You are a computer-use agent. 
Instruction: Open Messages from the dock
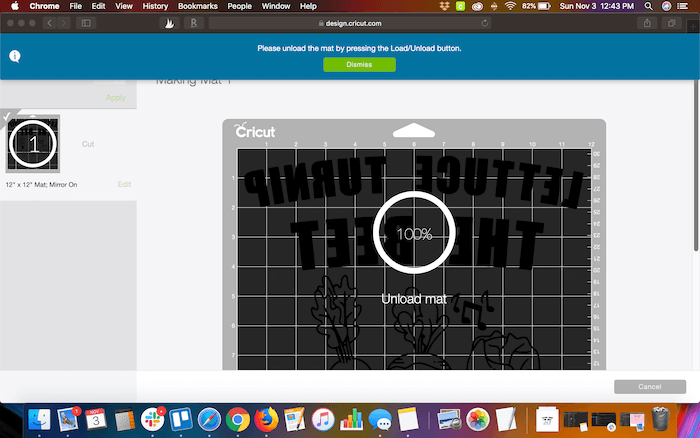[x=380, y=420]
